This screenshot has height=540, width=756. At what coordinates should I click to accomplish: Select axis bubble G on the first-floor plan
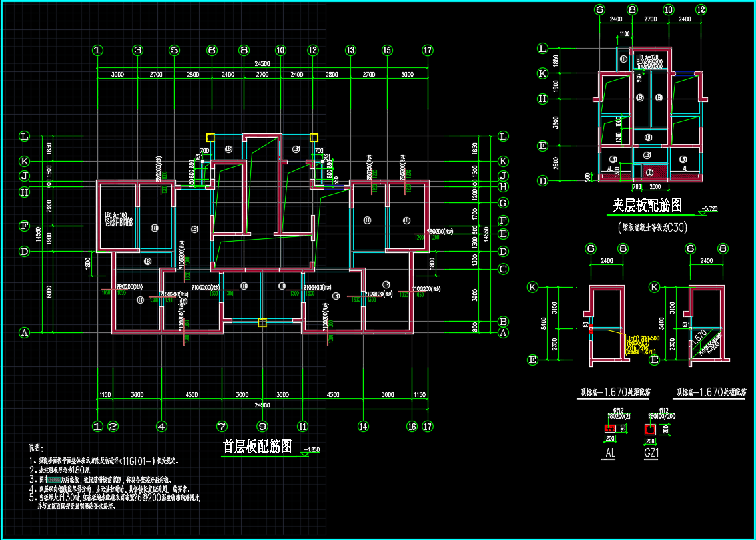click(504, 202)
